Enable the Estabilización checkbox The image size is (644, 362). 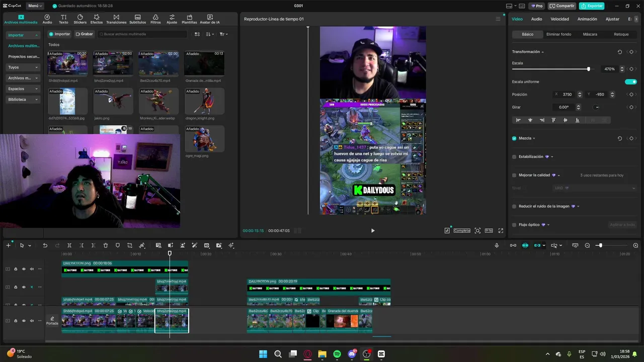[x=514, y=157]
